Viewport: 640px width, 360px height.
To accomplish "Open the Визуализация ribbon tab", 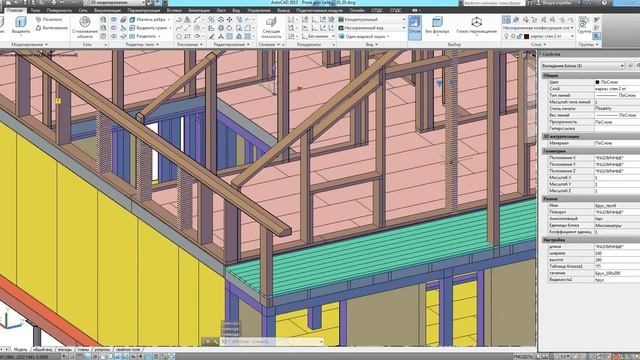I will (107, 10).
